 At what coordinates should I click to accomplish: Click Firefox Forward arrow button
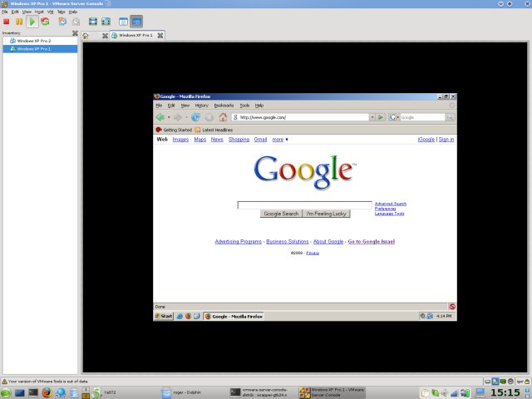[178, 117]
